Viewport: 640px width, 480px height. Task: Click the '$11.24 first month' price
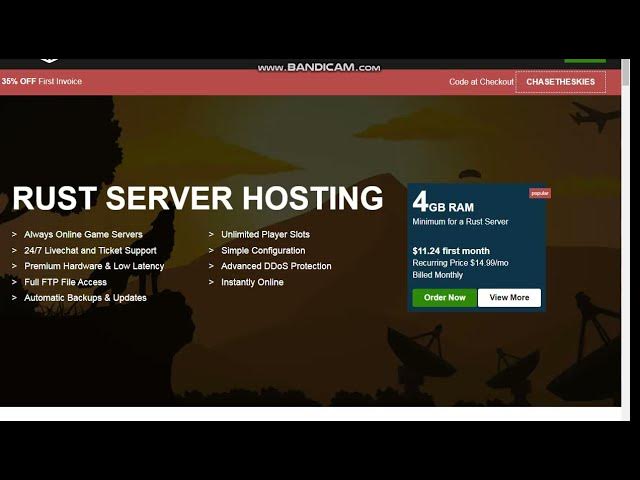pos(451,251)
